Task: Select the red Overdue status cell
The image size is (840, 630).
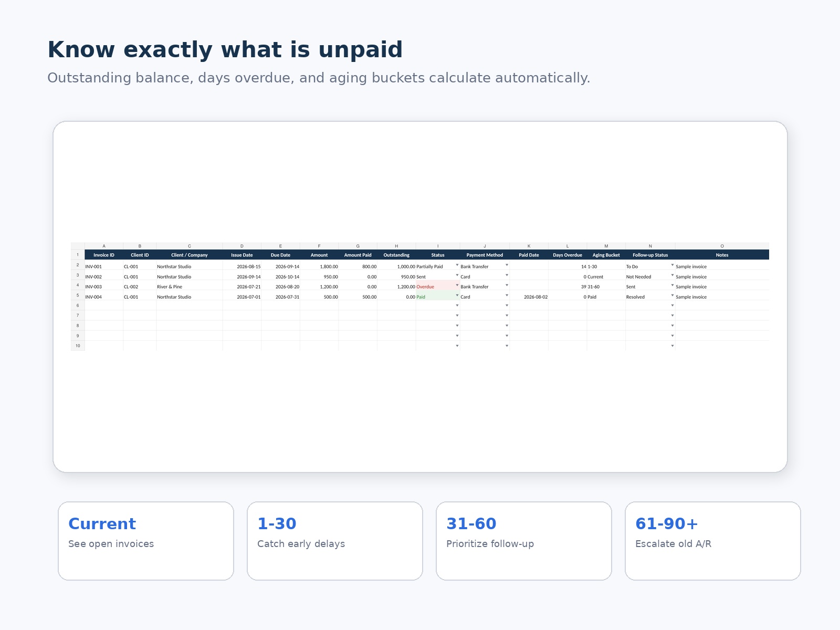Action: point(438,285)
